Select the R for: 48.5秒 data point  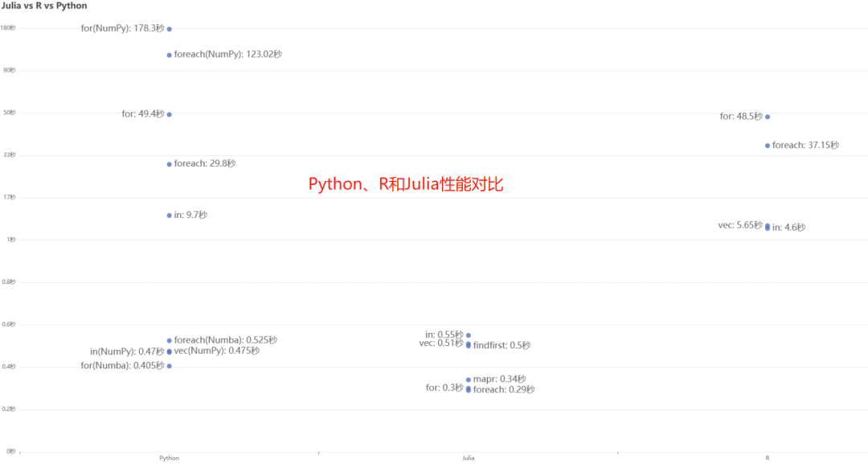tap(768, 116)
